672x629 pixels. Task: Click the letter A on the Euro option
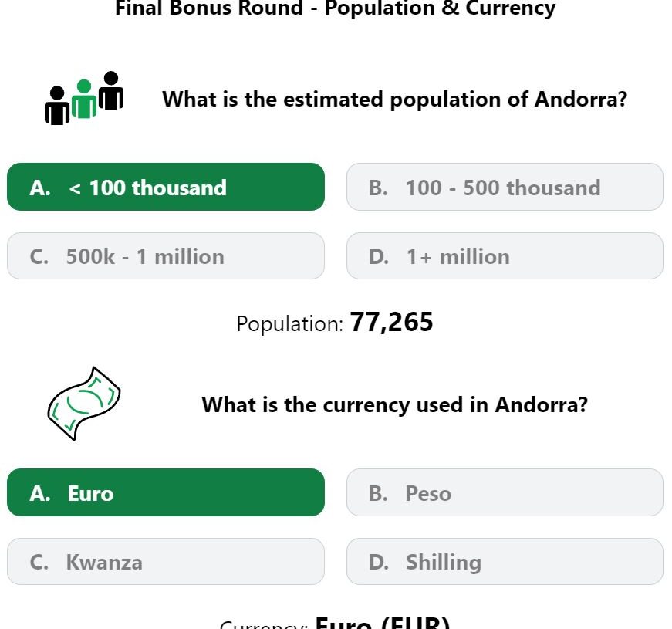pos(40,493)
